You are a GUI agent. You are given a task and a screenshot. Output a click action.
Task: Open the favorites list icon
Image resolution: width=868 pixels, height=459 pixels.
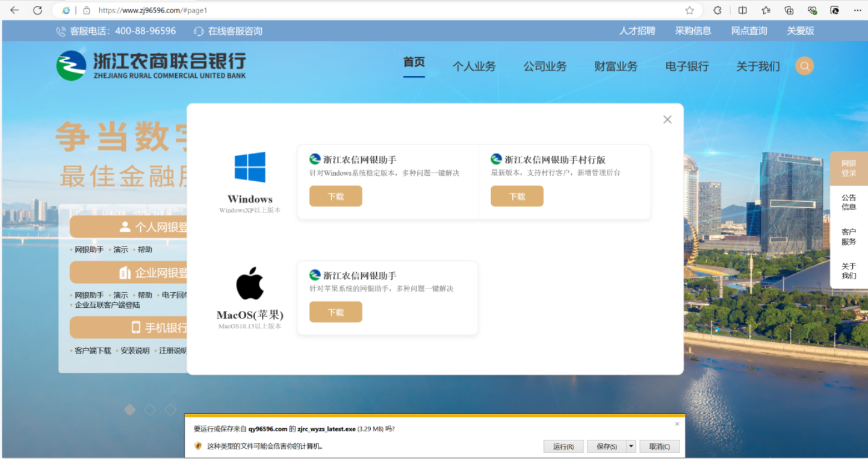pyautogui.click(x=766, y=10)
